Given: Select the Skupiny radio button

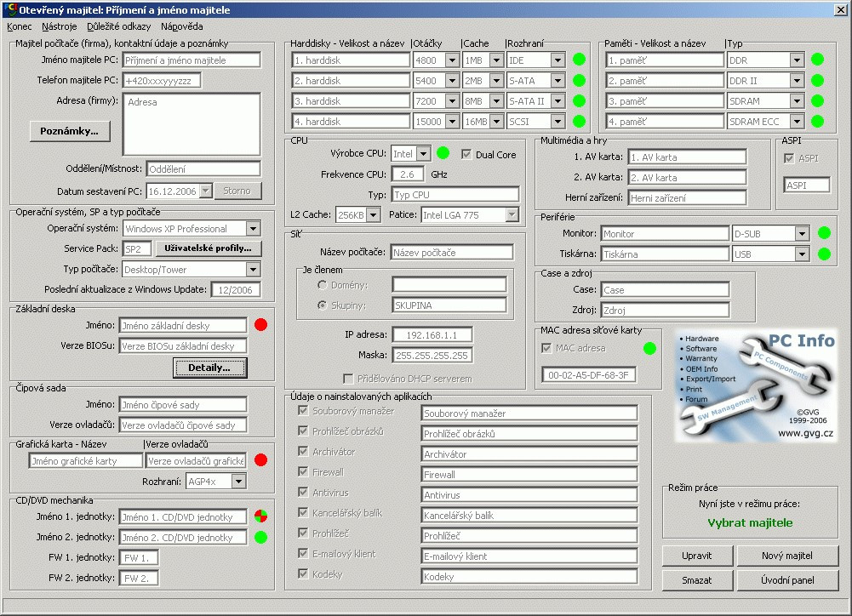Looking at the screenshot, I should click(x=323, y=305).
